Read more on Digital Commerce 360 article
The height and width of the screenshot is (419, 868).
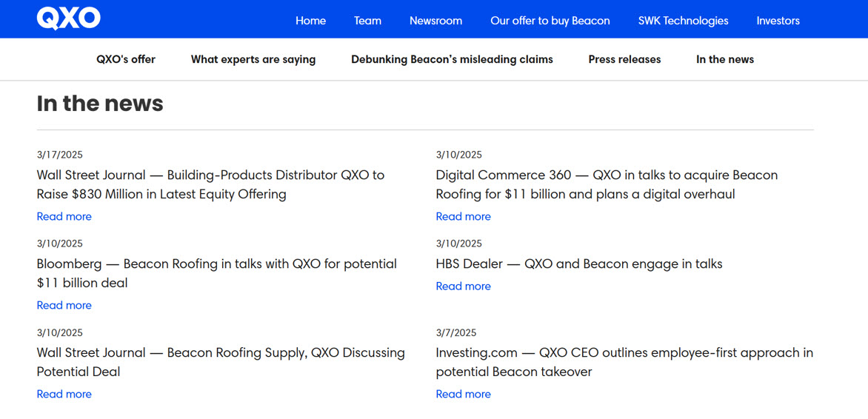[x=463, y=216]
